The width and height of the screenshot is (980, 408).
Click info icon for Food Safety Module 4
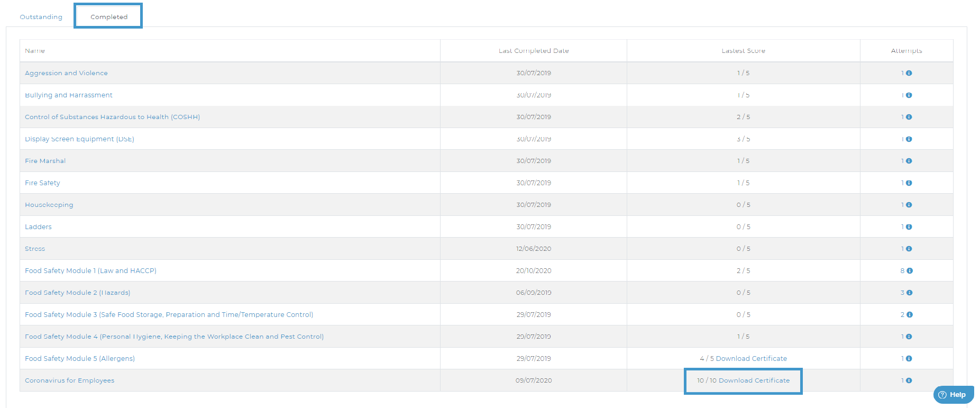(909, 337)
